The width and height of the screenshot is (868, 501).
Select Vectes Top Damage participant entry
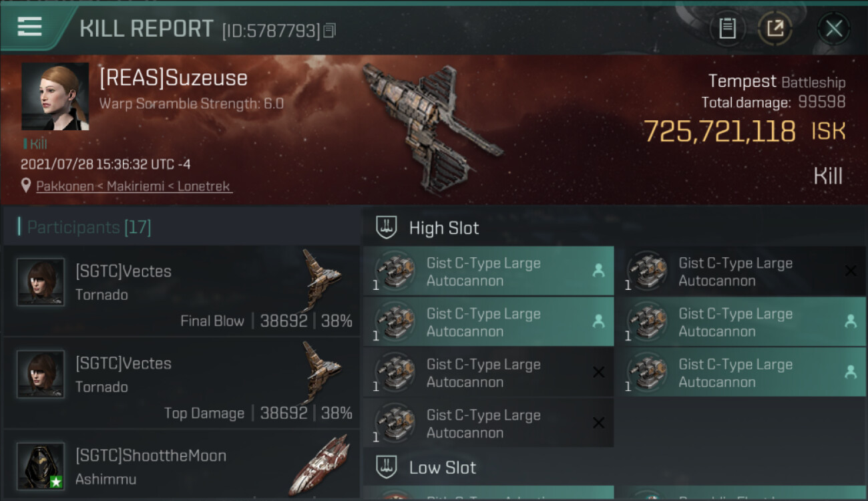(180, 383)
